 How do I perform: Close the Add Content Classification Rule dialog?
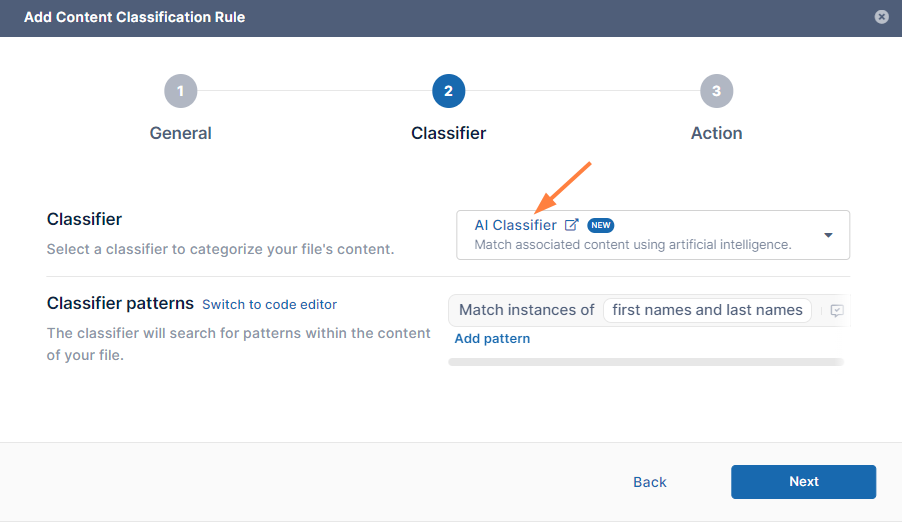[x=881, y=17]
